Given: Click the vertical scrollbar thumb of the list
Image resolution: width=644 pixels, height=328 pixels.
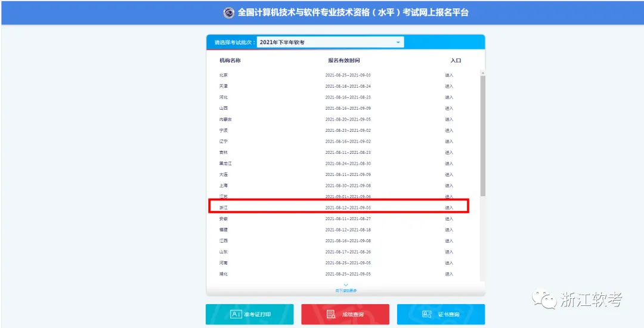Looking at the screenshot, I should (x=483, y=135).
